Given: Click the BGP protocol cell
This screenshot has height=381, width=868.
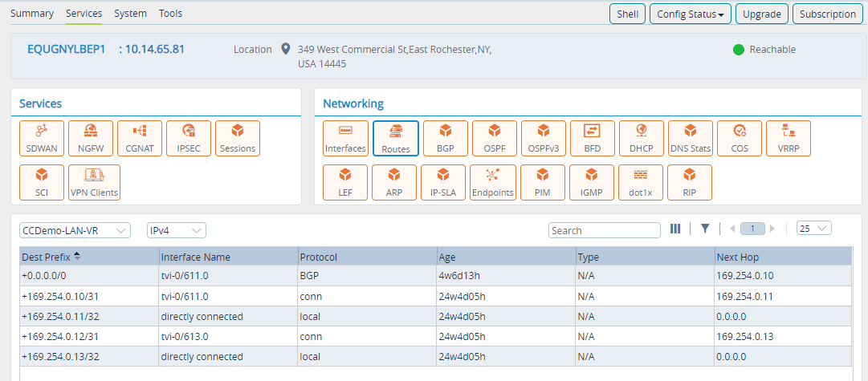Looking at the screenshot, I should 368,276.
